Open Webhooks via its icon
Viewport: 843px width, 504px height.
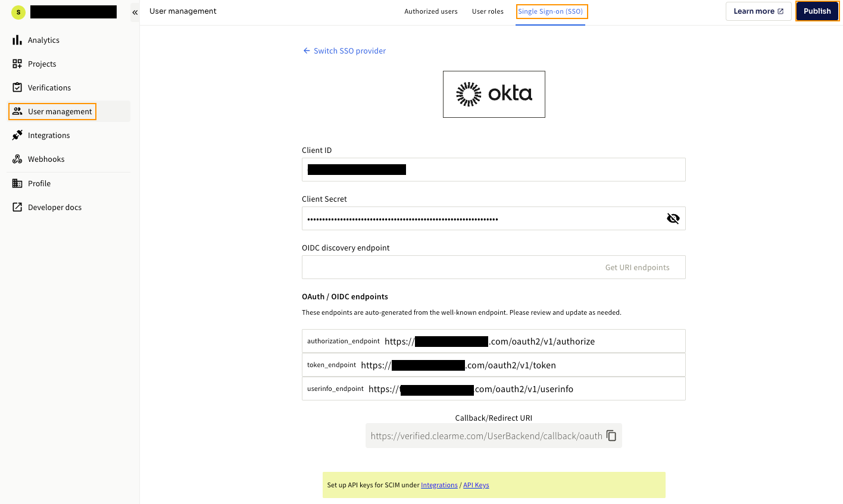pos(17,159)
